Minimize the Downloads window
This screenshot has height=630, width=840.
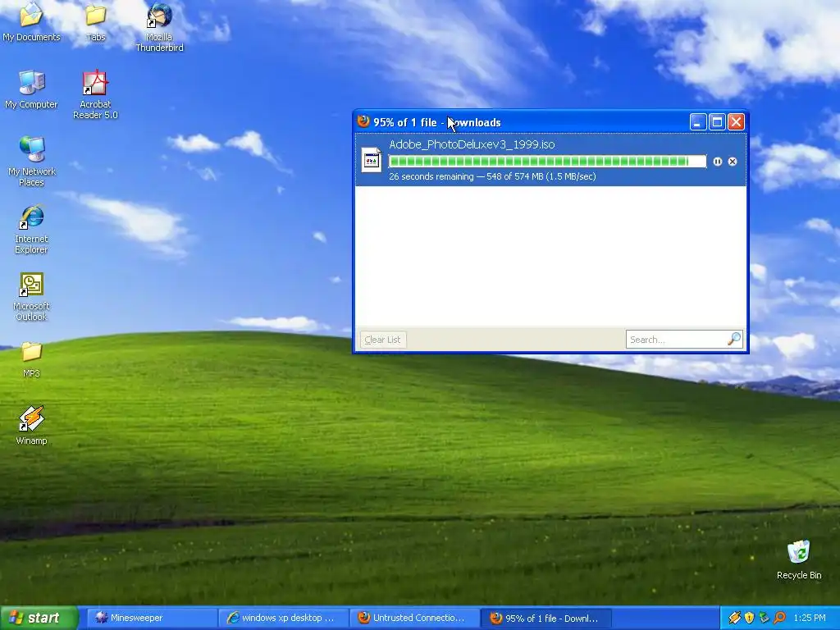pyautogui.click(x=698, y=122)
